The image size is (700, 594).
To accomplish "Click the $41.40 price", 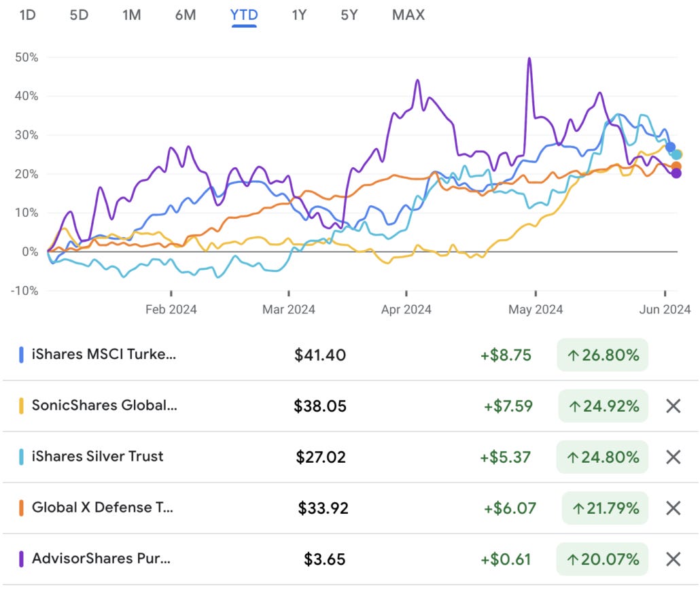I will point(319,355).
